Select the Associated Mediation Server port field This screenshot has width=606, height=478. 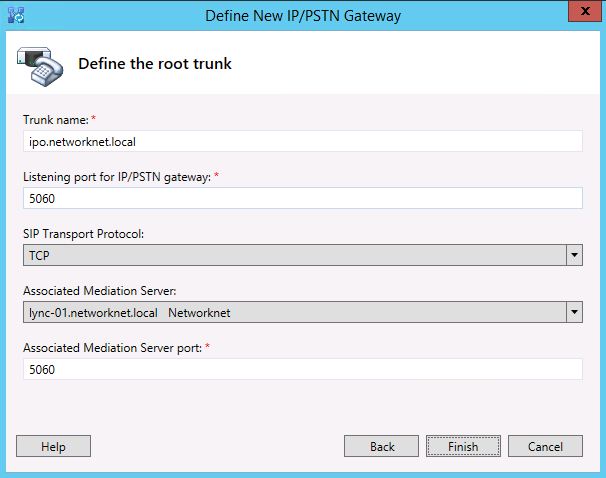pyautogui.click(x=302, y=370)
